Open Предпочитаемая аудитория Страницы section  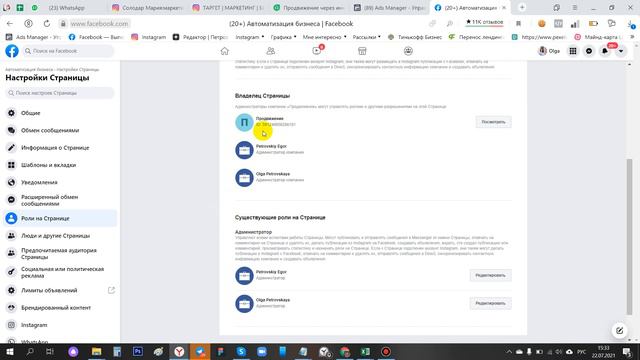pos(60,253)
